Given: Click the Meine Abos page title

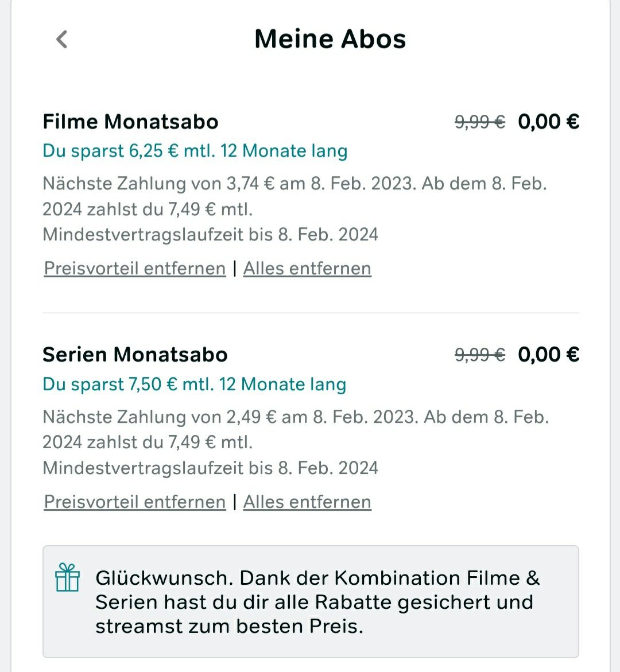Looking at the screenshot, I should tap(330, 39).
